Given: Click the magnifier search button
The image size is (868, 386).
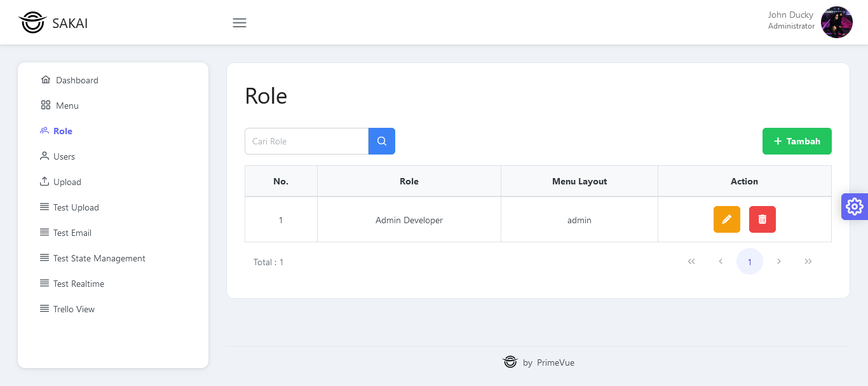Looking at the screenshot, I should (382, 141).
